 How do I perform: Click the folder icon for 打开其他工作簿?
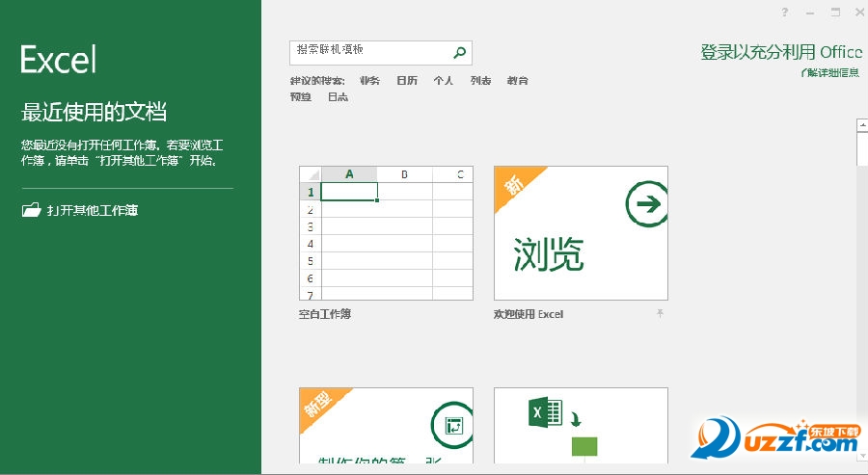[32, 210]
